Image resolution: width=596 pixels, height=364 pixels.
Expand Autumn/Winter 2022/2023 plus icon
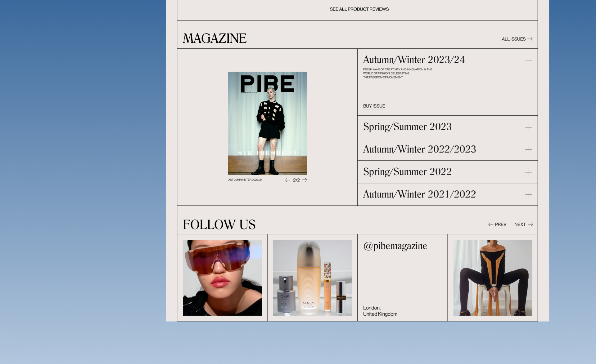click(528, 150)
